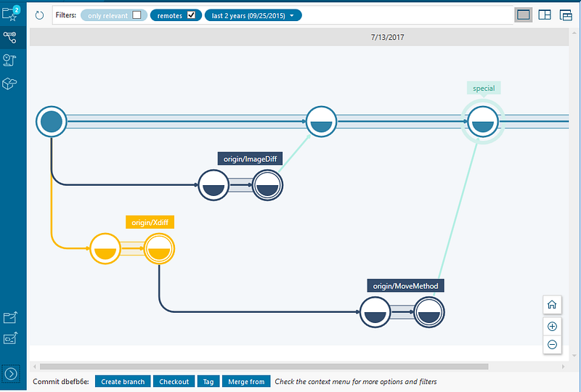Switch to single-pane layout view

(523, 15)
